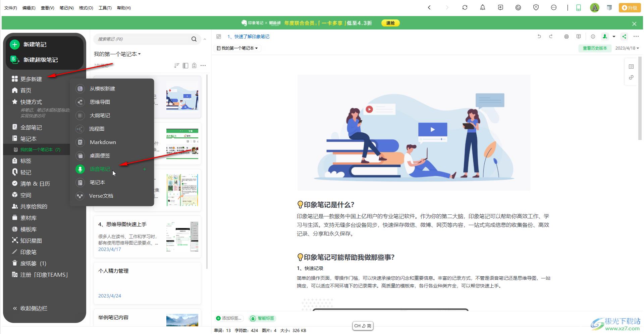Screen dimensions: 644x334
Task: Open note list more options (…)
Action: [x=203, y=66]
